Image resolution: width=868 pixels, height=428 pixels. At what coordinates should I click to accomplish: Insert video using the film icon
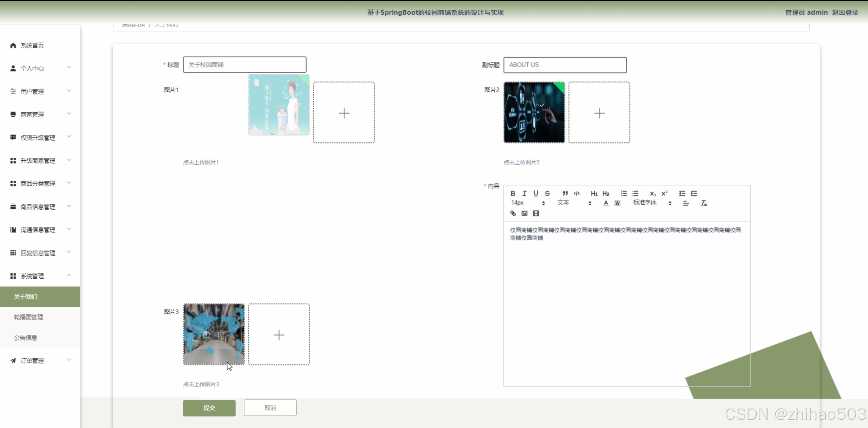click(536, 213)
